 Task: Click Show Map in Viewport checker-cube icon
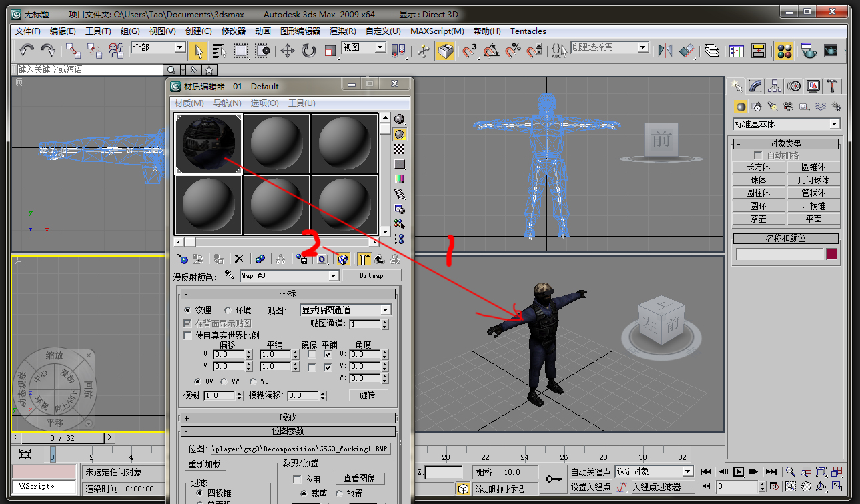point(343,259)
